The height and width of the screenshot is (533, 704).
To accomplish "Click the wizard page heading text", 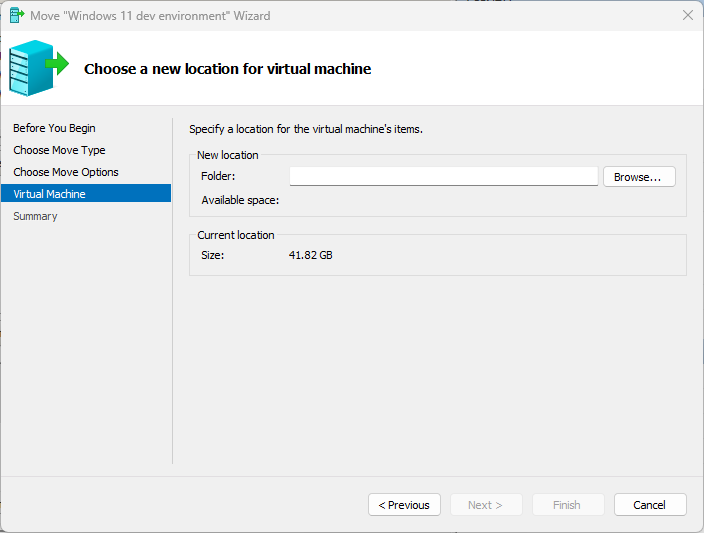I will [x=227, y=69].
